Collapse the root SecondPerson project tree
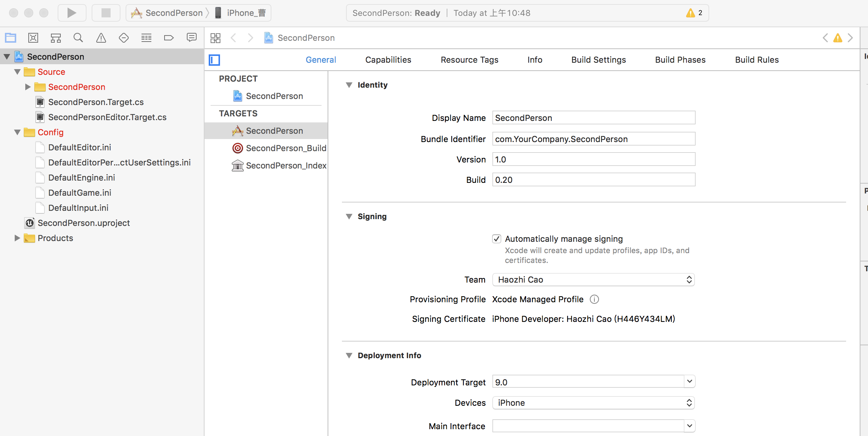The height and width of the screenshot is (436, 868). pos(7,57)
